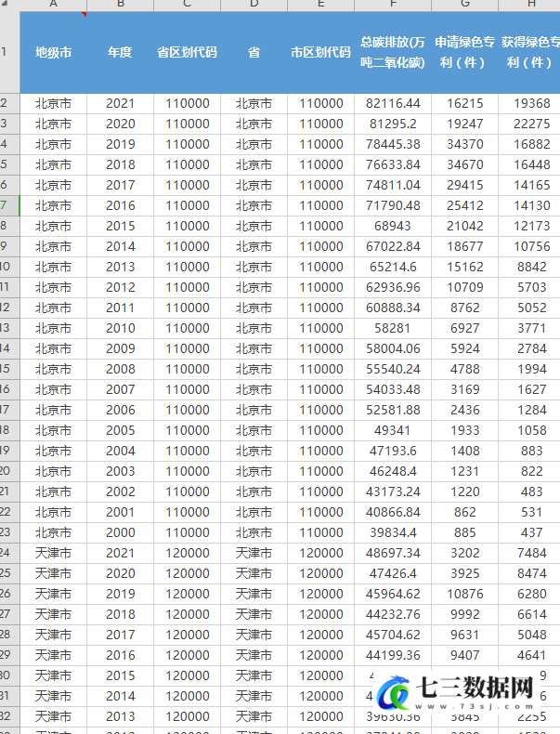The width and height of the screenshot is (560, 734).
Task: Click patent applications cell 16215
Action: pyautogui.click(x=465, y=103)
